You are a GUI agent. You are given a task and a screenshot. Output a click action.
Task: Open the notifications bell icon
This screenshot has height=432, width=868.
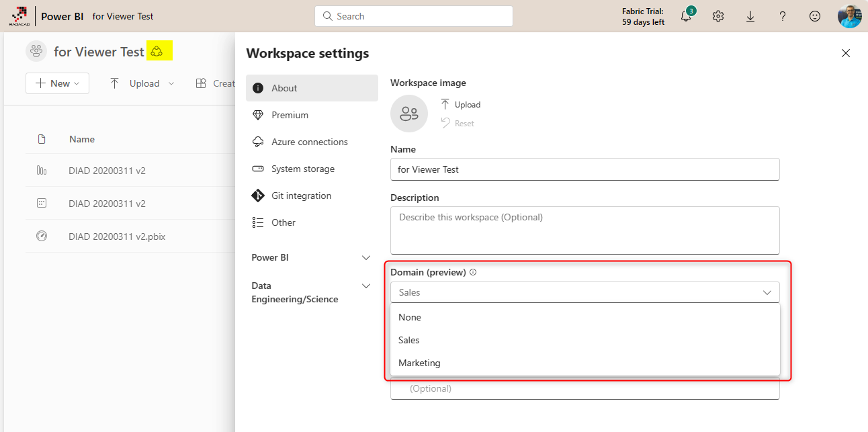click(x=686, y=17)
